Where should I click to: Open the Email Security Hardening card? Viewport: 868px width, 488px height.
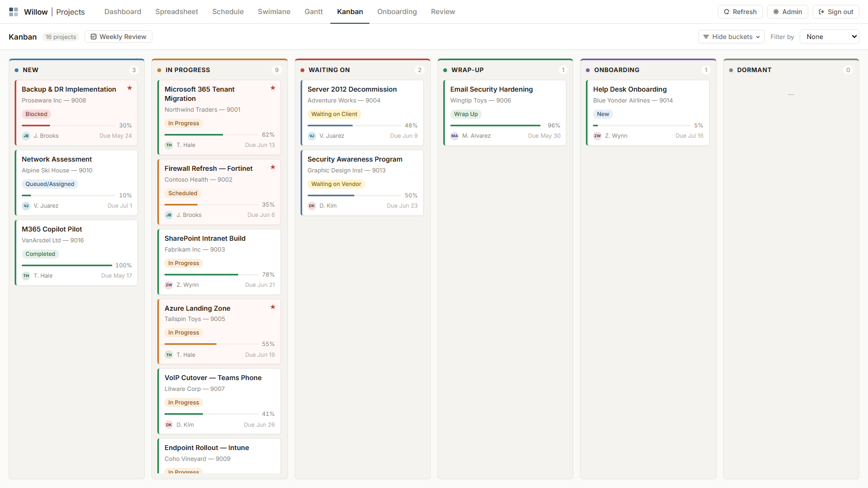pyautogui.click(x=505, y=113)
